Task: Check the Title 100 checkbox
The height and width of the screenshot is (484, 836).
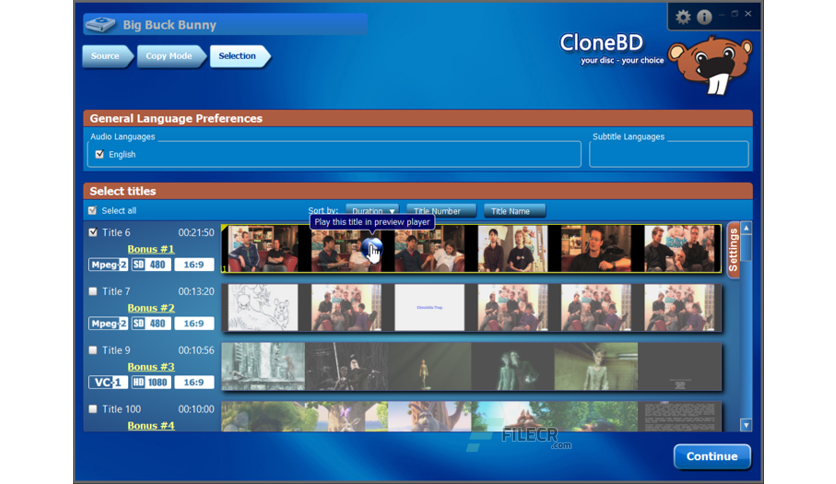Action: coord(93,409)
